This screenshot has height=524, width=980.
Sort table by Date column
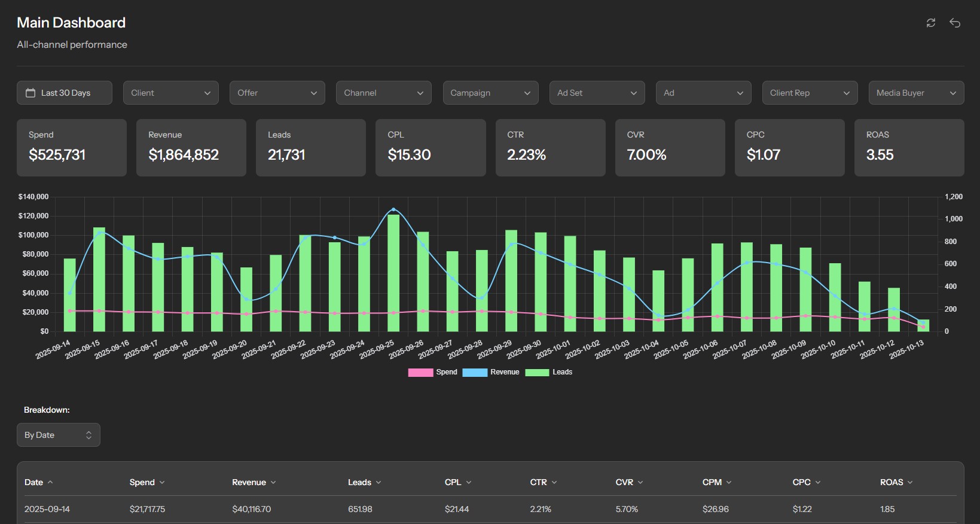pyautogui.click(x=39, y=482)
